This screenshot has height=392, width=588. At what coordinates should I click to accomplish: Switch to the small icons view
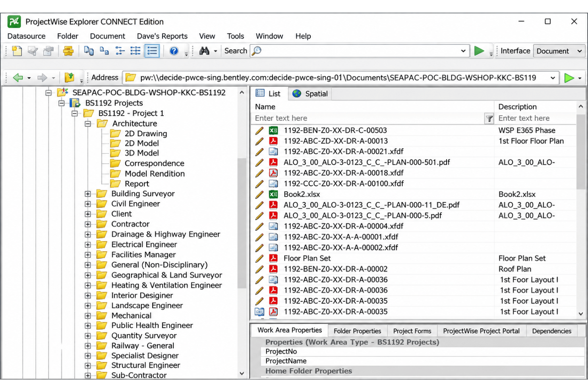pos(104,51)
